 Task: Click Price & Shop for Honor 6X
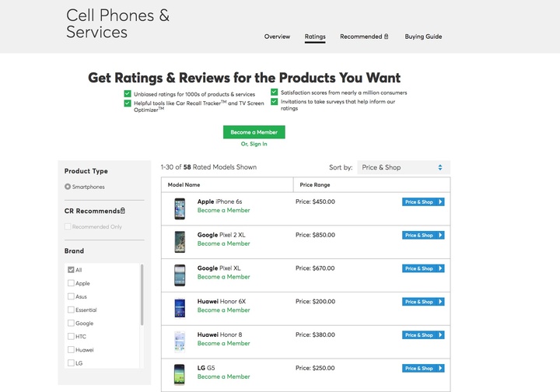[423, 302]
